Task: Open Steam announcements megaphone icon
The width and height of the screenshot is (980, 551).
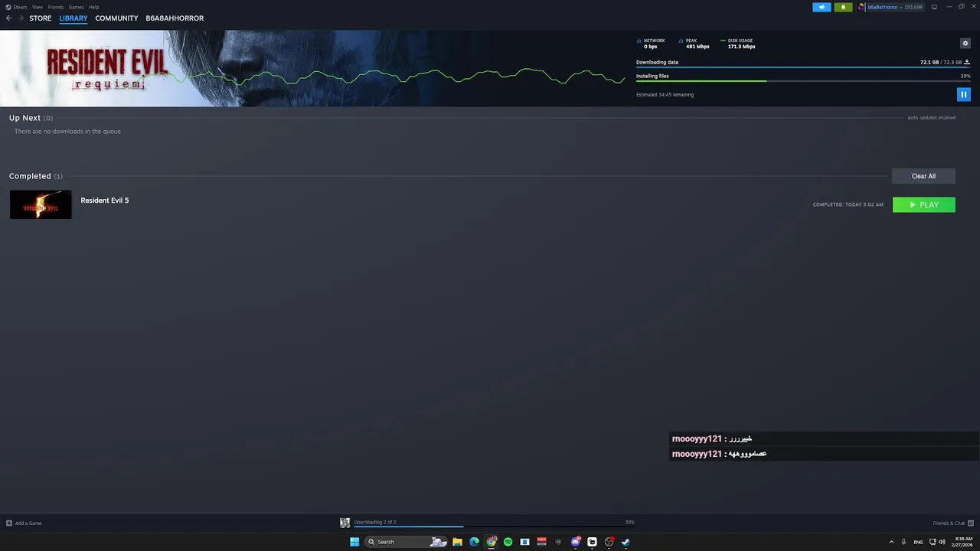Action: (x=822, y=7)
